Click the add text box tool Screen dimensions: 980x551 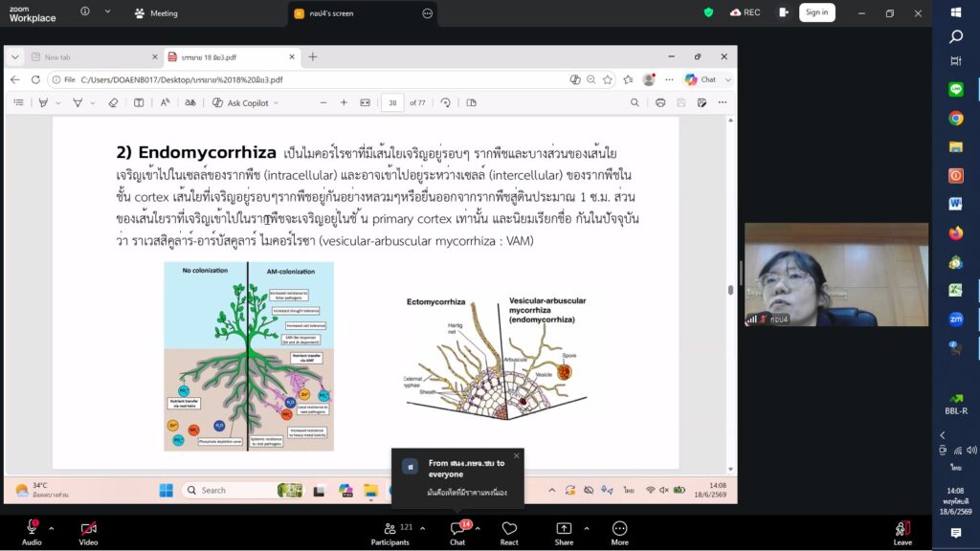[139, 102]
